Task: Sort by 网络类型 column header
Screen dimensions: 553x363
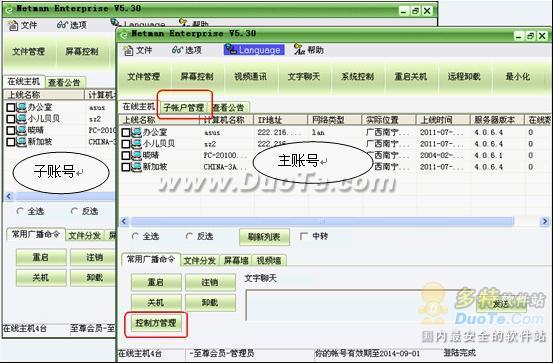Action: click(335, 120)
